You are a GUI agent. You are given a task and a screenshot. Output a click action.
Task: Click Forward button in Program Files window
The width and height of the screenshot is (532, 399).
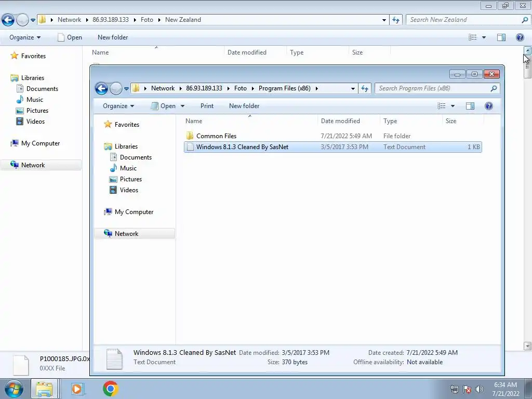coord(116,88)
